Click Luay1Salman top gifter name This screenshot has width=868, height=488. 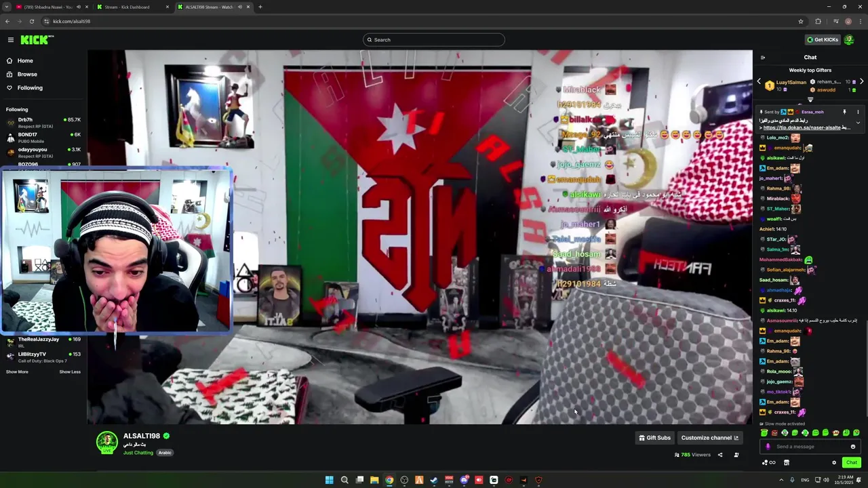[791, 82]
